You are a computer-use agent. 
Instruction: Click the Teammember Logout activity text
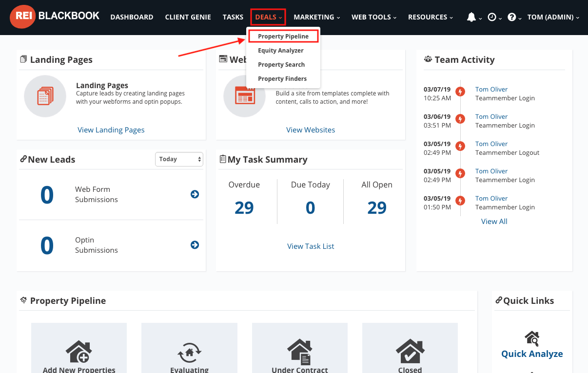click(508, 153)
